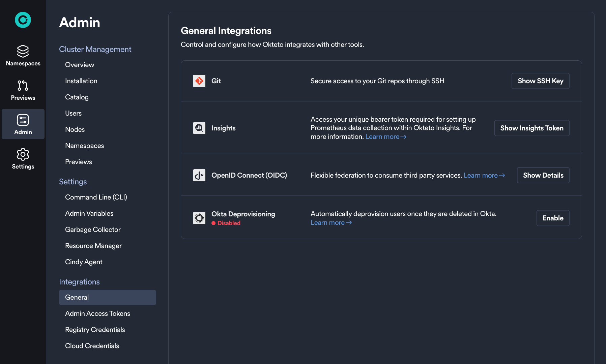The image size is (606, 364).
Task: Select the Previews sidebar icon
Action: pos(23,90)
